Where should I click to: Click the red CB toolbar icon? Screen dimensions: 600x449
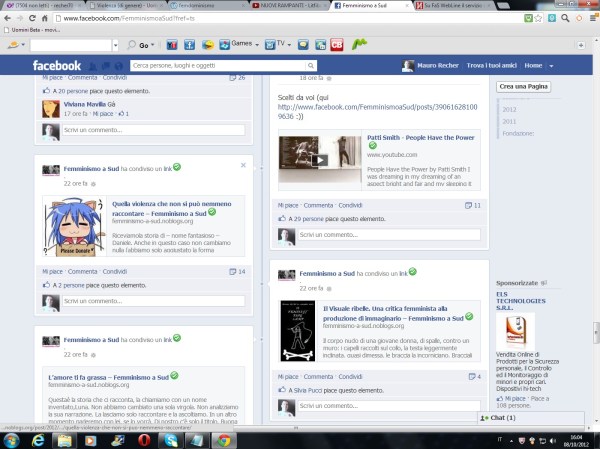click(337, 45)
